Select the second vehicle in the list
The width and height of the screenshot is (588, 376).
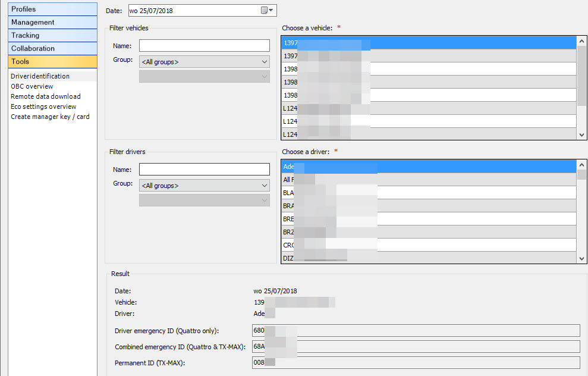coord(428,56)
